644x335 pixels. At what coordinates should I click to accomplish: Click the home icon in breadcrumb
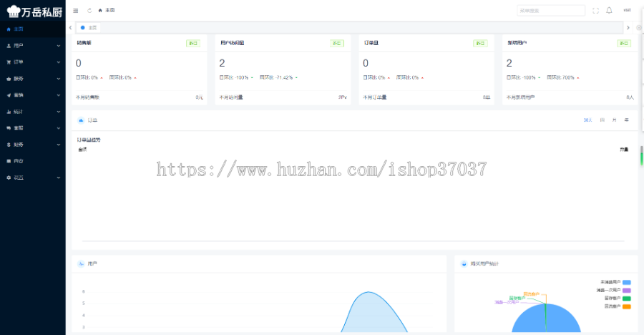[x=100, y=11]
